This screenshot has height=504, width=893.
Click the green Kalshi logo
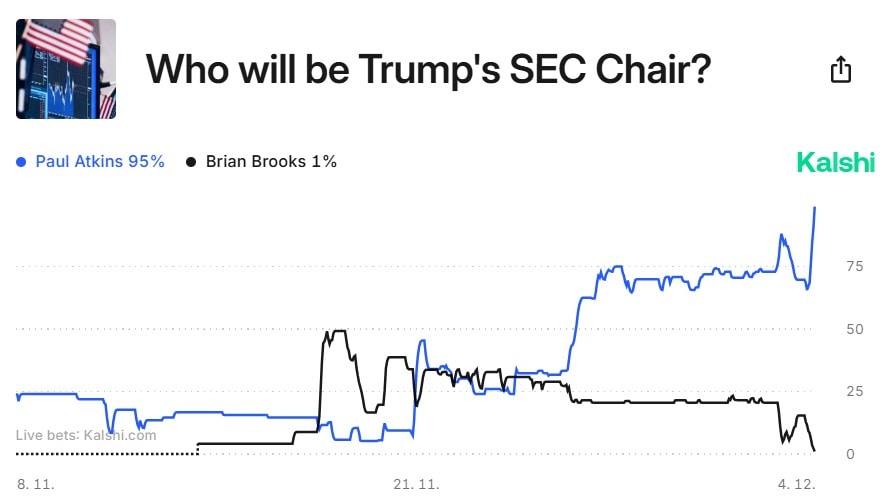pos(835,163)
